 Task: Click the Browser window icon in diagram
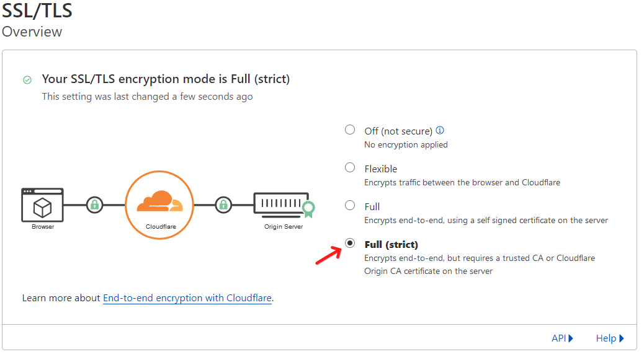(42, 205)
